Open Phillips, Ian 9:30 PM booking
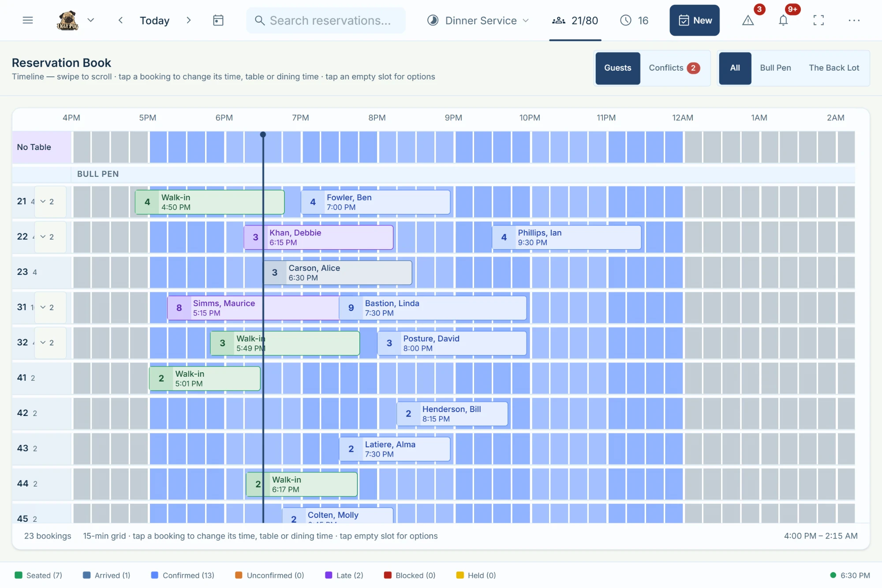 (x=567, y=237)
